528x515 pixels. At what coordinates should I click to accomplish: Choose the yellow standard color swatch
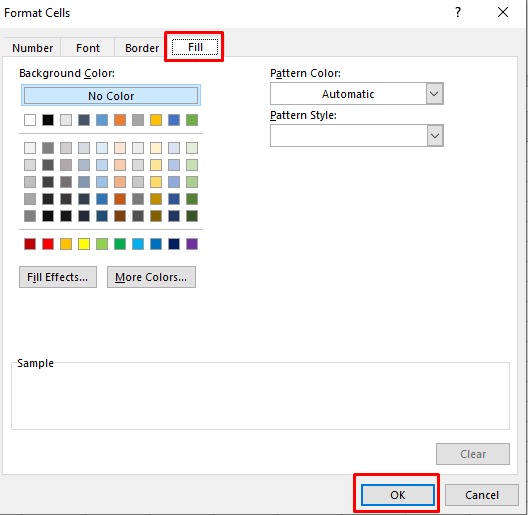pos(84,244)
